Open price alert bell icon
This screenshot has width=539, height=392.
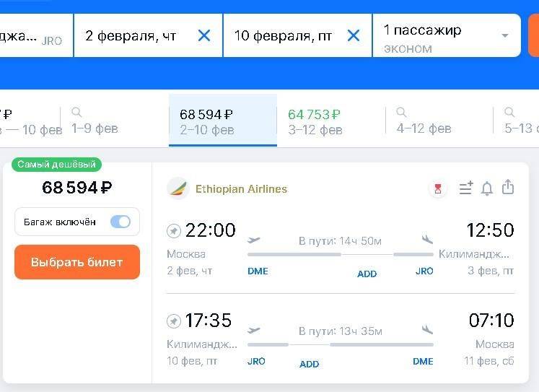487,188
